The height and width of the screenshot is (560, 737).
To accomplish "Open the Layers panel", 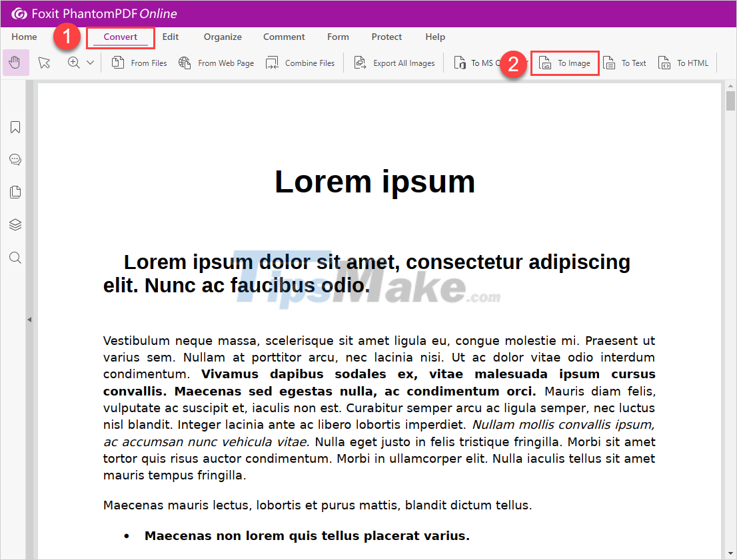I will tap(15, 224).
